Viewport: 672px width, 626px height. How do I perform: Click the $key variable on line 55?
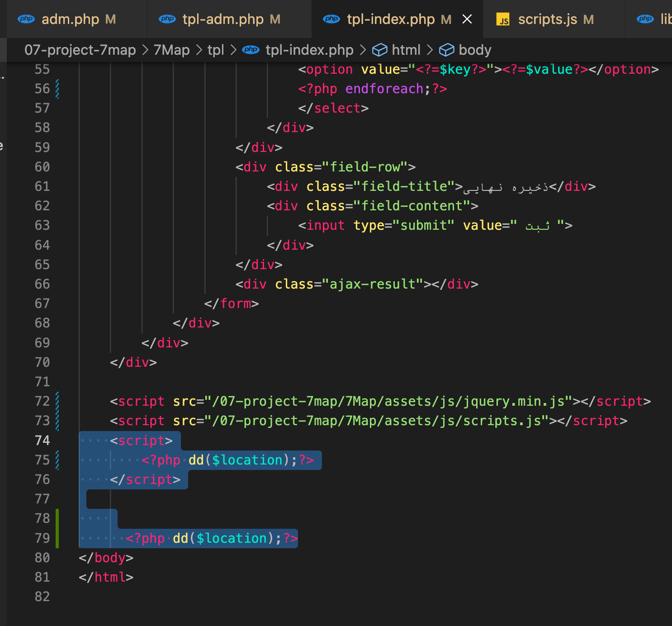pyautogui.click(x=455, y=69)
